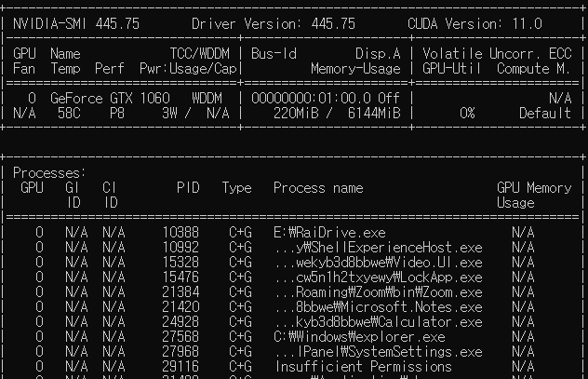Click the CUDA Version: 11.0 text
The image size is (588, 379).
[474, 24]
